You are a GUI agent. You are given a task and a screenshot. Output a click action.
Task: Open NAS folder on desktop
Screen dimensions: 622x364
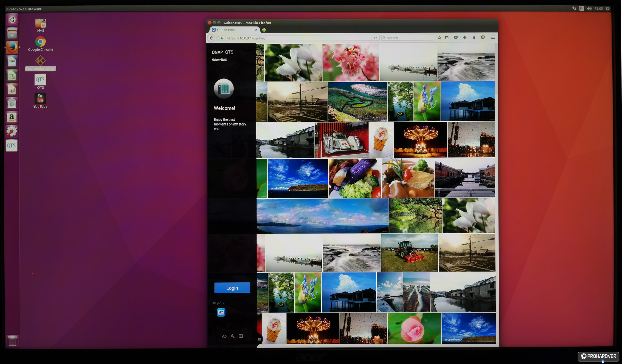point(41,25)
